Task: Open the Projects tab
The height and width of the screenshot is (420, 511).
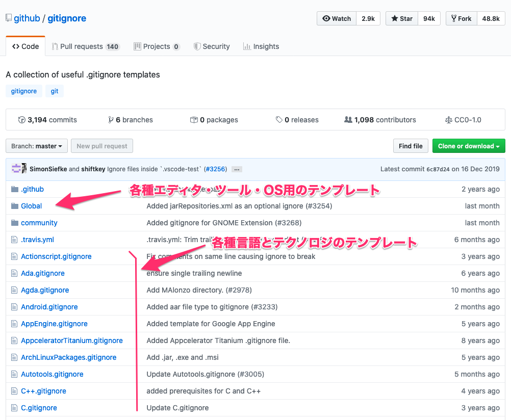Action: point(157,46)
